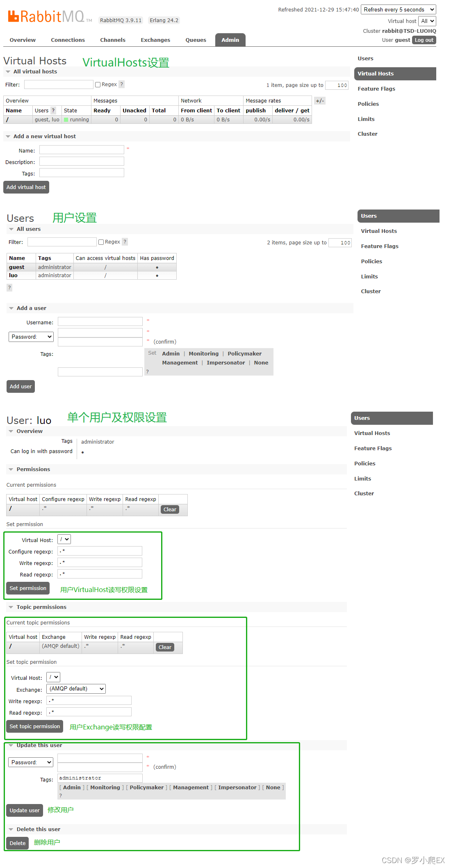Open Feature Flags in the top sidebar
The width and height of the screenshot is (451, 868).
coord(376,89)
